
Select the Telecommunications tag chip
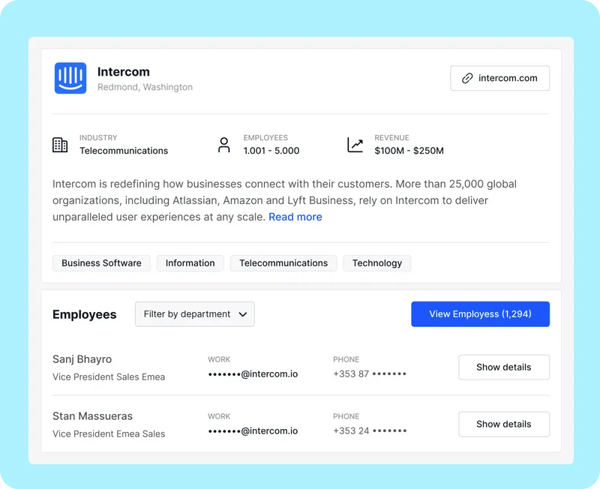point(284,263)
